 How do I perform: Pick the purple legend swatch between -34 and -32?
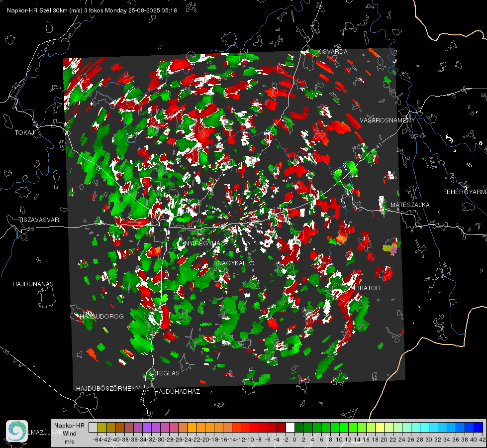(x=147, y=428)
